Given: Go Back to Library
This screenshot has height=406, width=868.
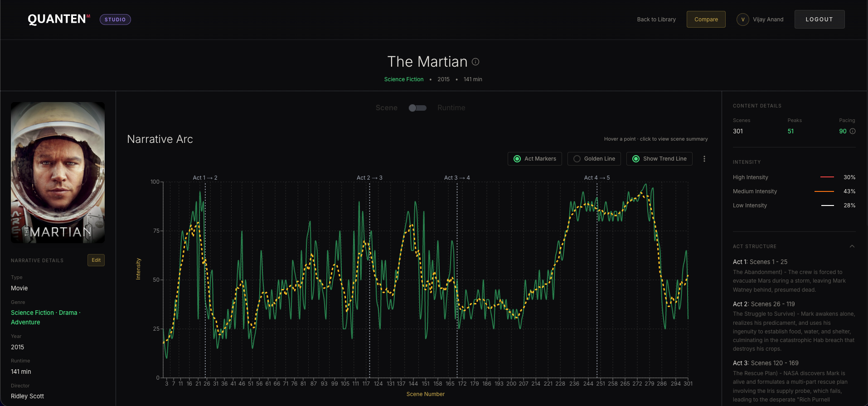Looking at the screenshot, I should (656, 20).
